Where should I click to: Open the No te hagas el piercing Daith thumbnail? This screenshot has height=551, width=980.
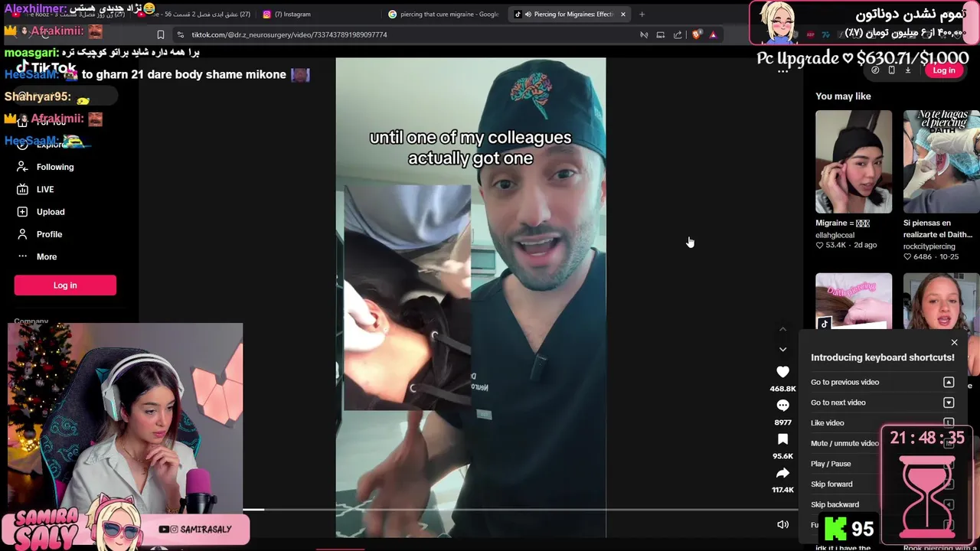941,161
